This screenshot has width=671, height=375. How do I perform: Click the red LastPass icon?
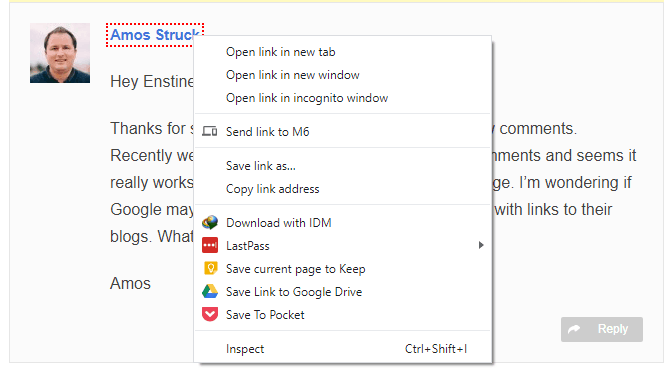pos(210,246)
